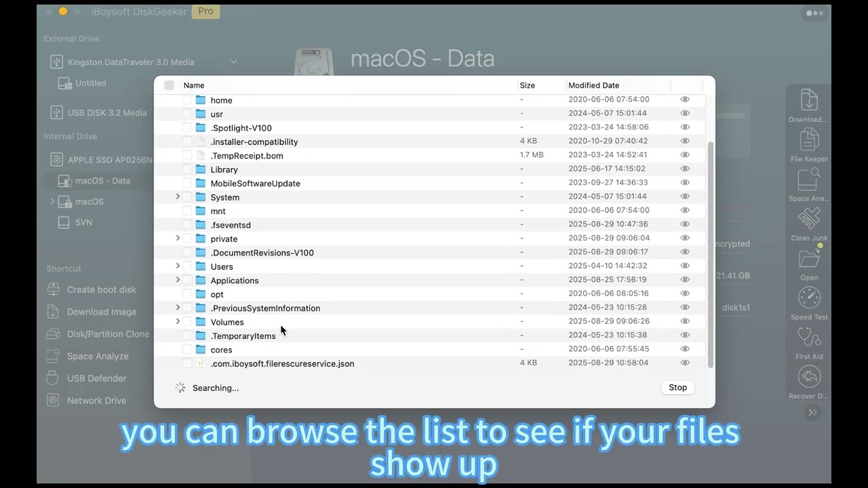Expand the toolbar with the double-arrow icon
Image resolution: width=868 pixels, height=488 pixels.
click(x=812, y=412)
